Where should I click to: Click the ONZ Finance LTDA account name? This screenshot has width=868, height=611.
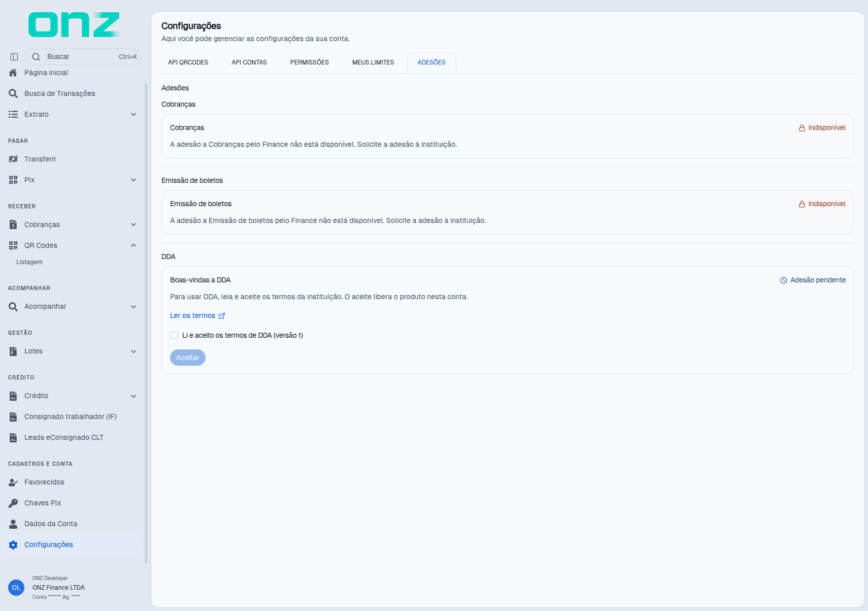tap(58, 588)
